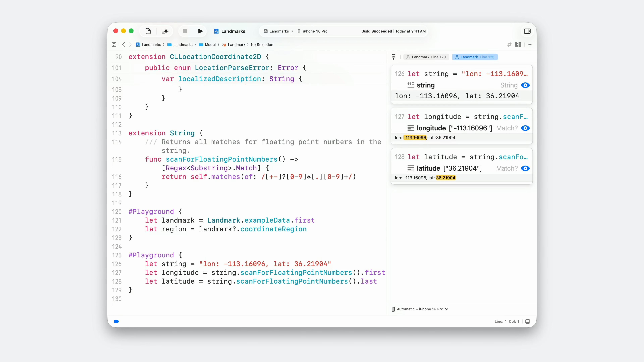Screen dimensions: 644x362
Task: Add a new editor with plus icon
Action: pos(530,44)
